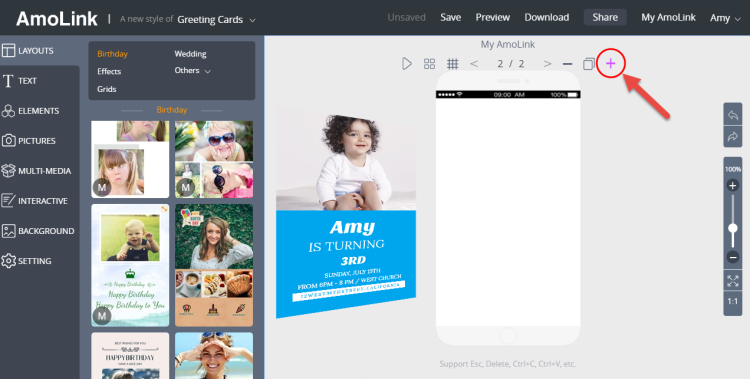This screenshot has width=750, height=379.
Task: Select the Wedding layout category
Action: [x=190, y=54]
